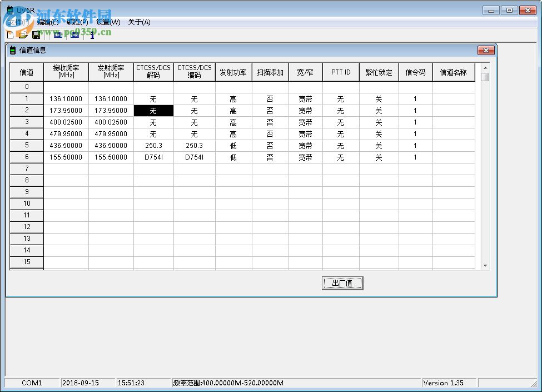542x392 pixels.
Task: Click the radio icon in 信道信息 title
Action: pyautogui.click(x=12, y=51)
